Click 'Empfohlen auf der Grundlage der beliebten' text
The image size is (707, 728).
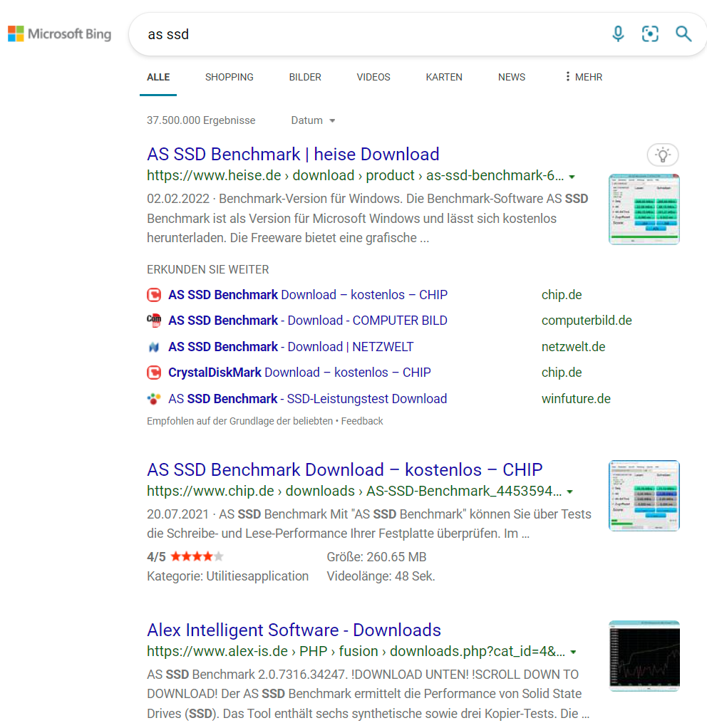pyautogui.click(x=239, y=421)
